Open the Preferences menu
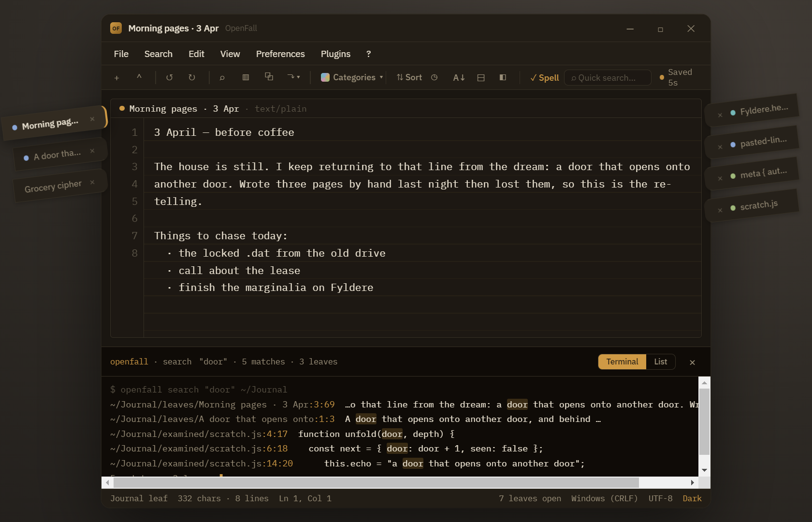Screen dimensions: 812x522 [x=280, y=54]
